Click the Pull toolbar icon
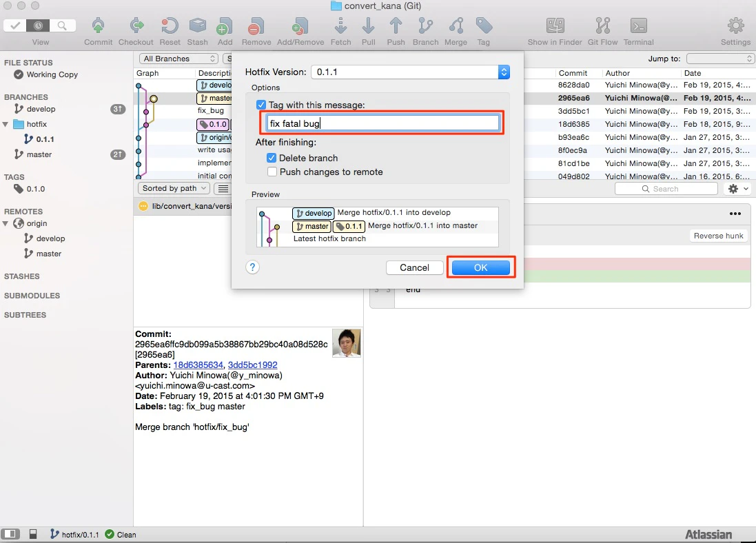Image resolution: width=756 pixels, height=543 pixels. click(x=369, y=26)
